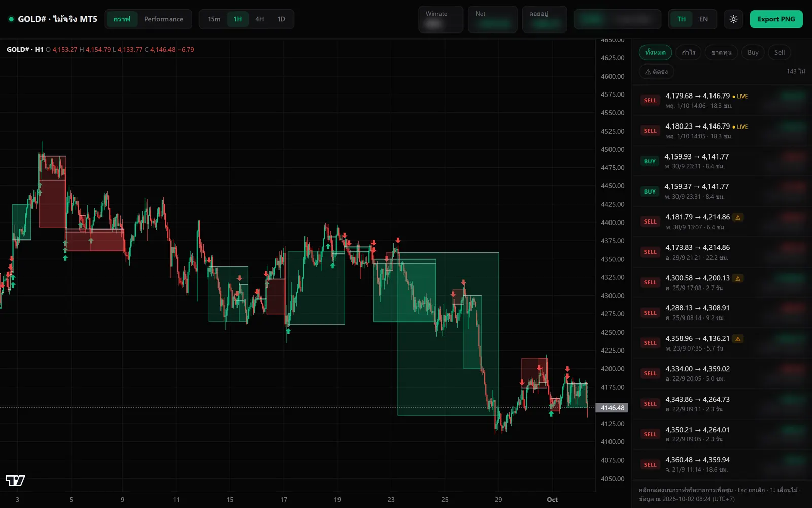Select SELL trade 4,360.48 → 4,359.94
This screenshot has width=812, height=508.
722,465
